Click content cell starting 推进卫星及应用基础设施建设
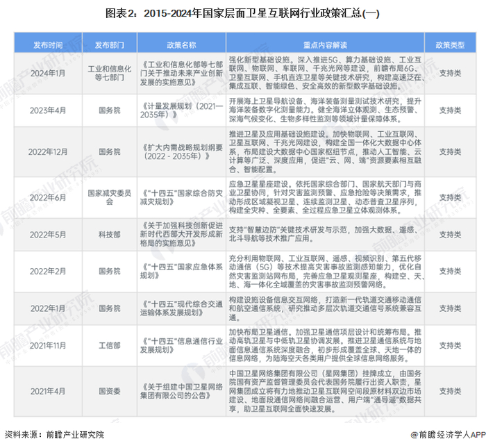 (325, 152)
